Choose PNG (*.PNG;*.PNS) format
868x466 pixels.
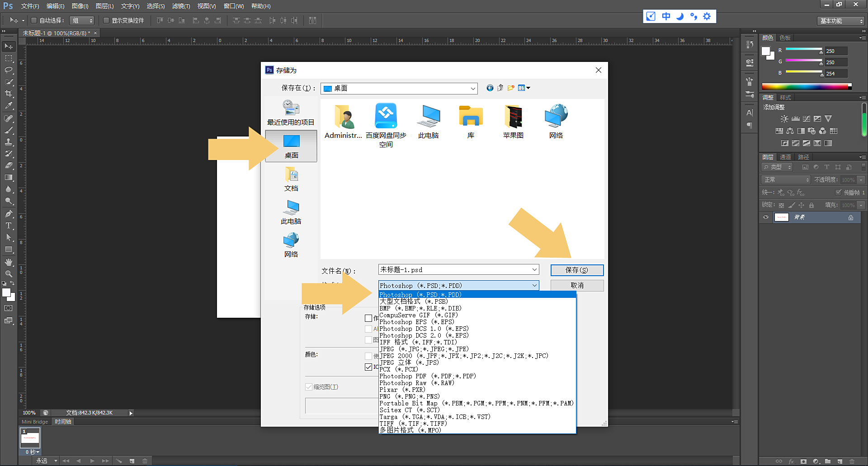click(x=477, y=396)
